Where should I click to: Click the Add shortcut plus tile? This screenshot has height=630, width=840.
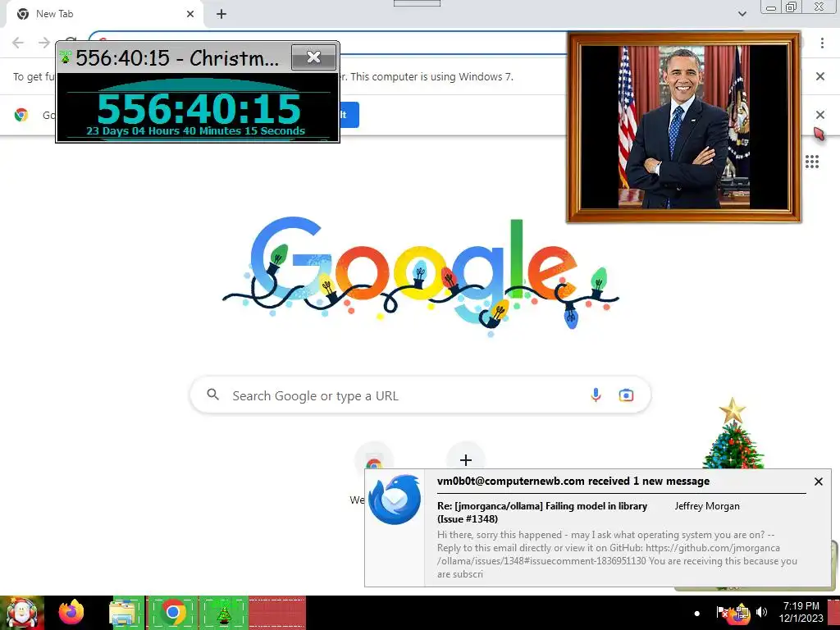[x=466, y=460]
